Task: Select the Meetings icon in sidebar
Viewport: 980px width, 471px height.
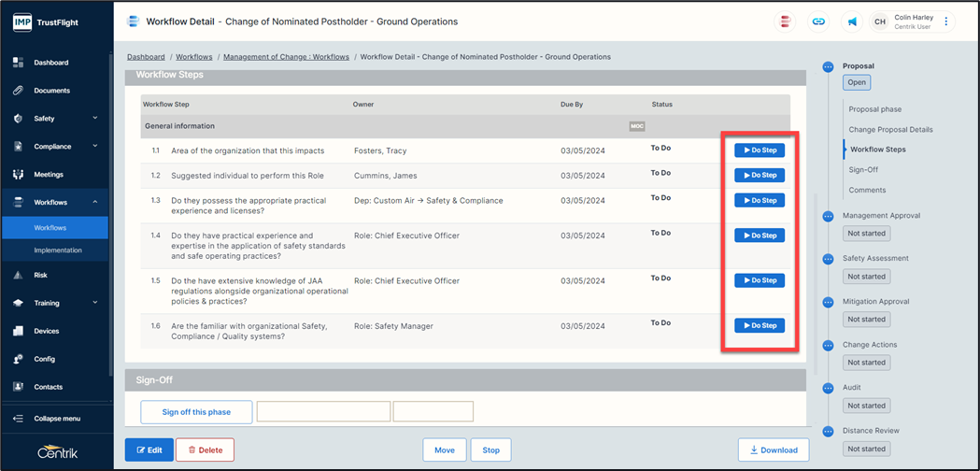Action: (x=18, y=174)
